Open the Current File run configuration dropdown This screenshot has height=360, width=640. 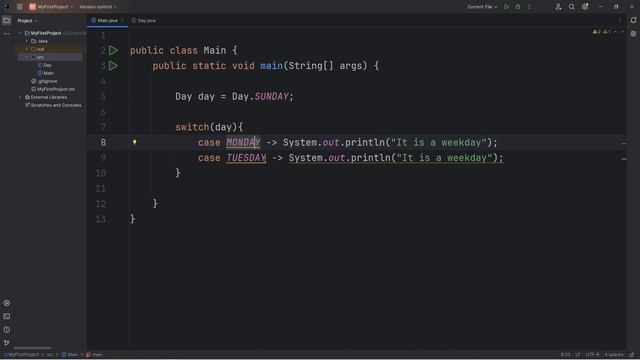pos(482,7)
